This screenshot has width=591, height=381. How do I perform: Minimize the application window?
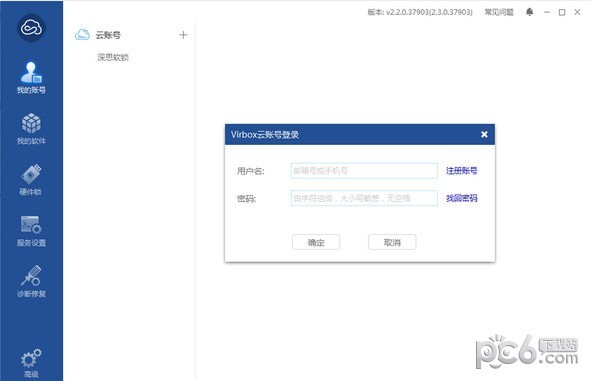coord(547,12)
